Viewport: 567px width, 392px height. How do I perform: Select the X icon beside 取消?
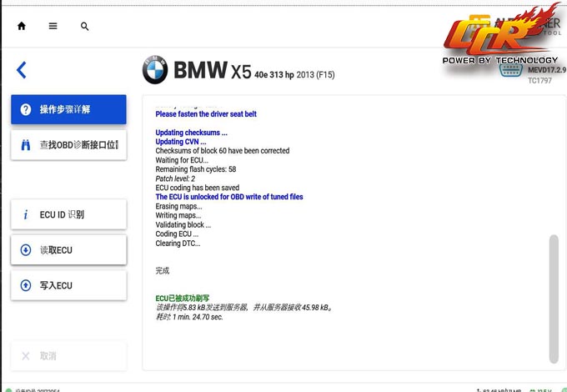click(x=26, y=356)
